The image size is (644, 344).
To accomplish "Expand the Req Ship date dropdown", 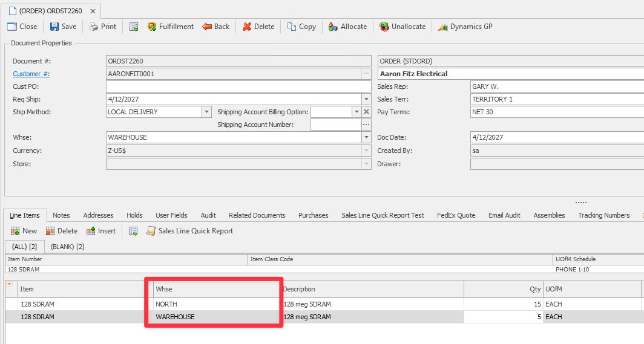I will pyautogui.click(x=366, y=99).
